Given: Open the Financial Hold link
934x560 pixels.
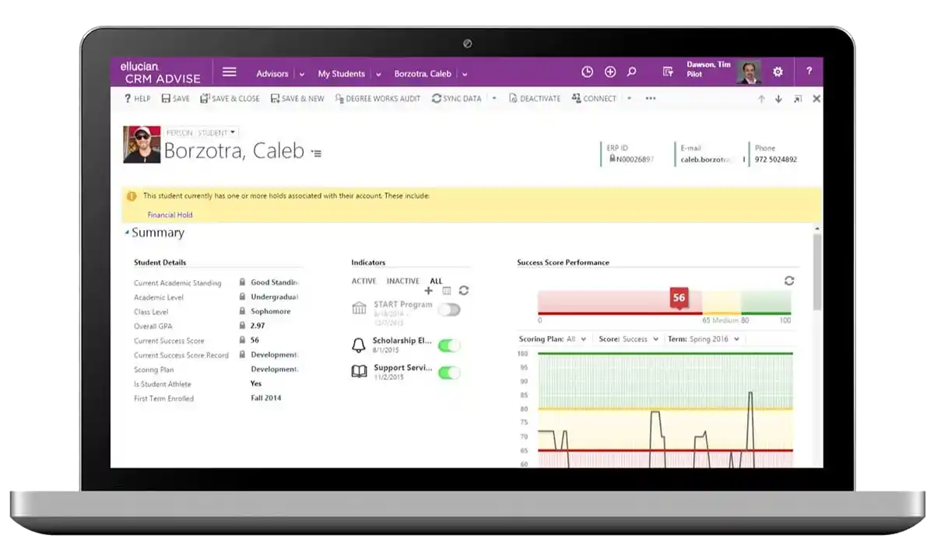Looking at the screenshot, I should point(170,215).
